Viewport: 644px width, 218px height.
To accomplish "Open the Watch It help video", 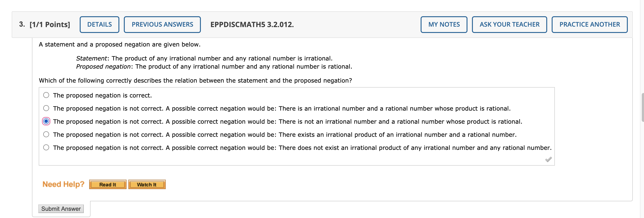I will [x=147, y=185].
